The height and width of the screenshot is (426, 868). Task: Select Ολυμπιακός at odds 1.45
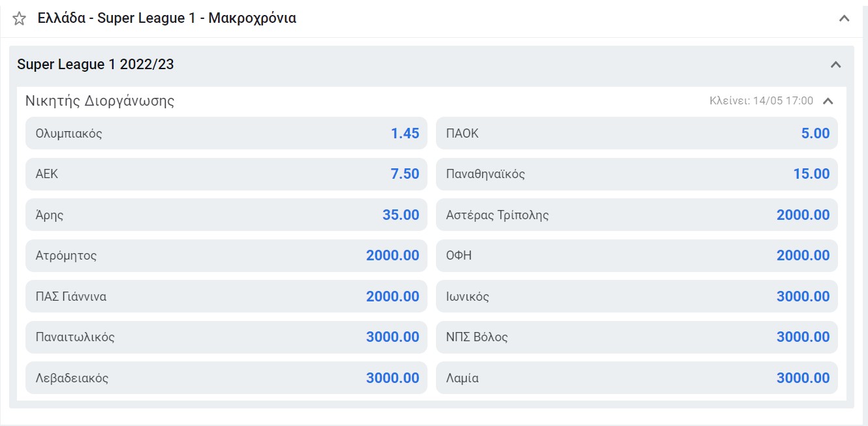point(226,134)
